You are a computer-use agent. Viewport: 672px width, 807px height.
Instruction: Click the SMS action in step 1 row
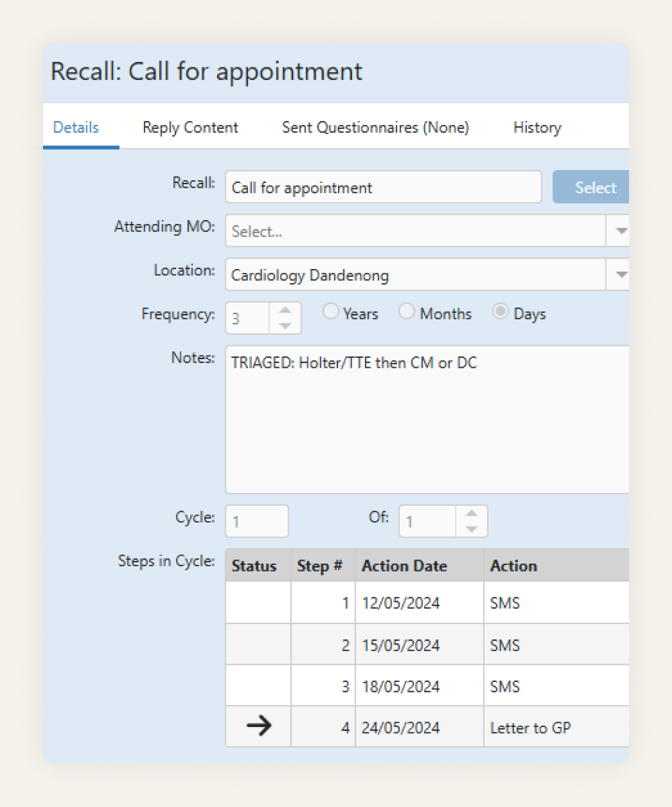pos(556,603)
